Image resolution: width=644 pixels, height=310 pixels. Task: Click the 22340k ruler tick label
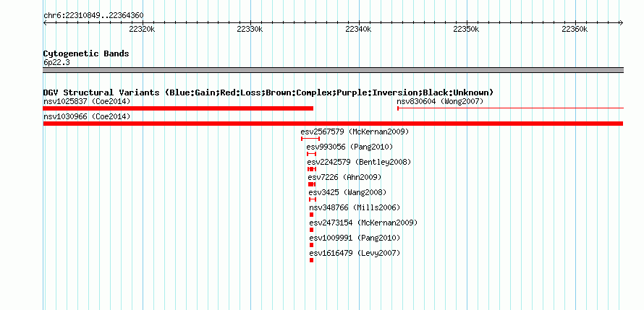(x=358, y=30)
